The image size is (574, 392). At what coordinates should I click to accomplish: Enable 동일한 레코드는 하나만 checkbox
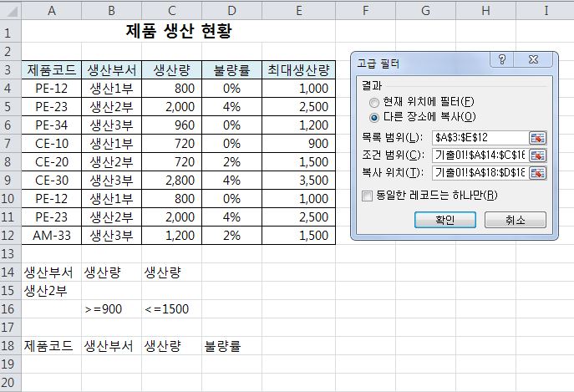pos(368,196)
